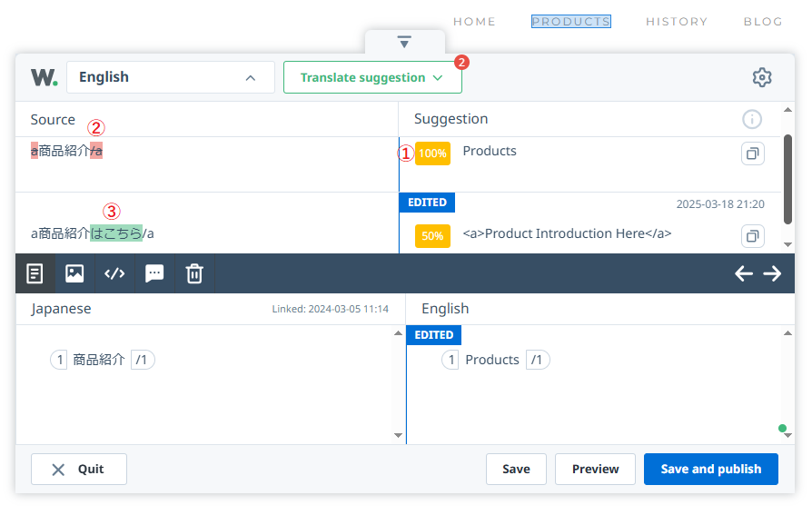Open the PRODUCTS navigation menu item
Image resolution: width=812 pixels, height=515 pixels.
pos(570,22)
